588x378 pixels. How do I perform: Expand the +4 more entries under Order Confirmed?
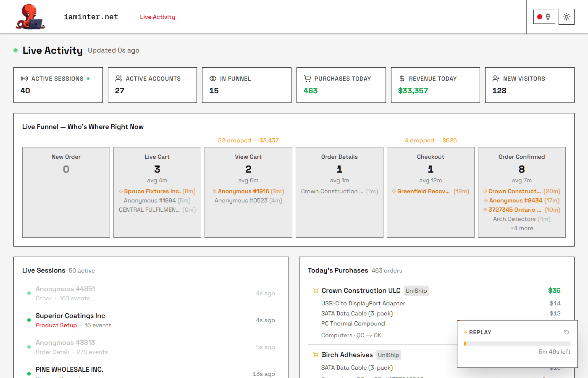pos(522,228)
